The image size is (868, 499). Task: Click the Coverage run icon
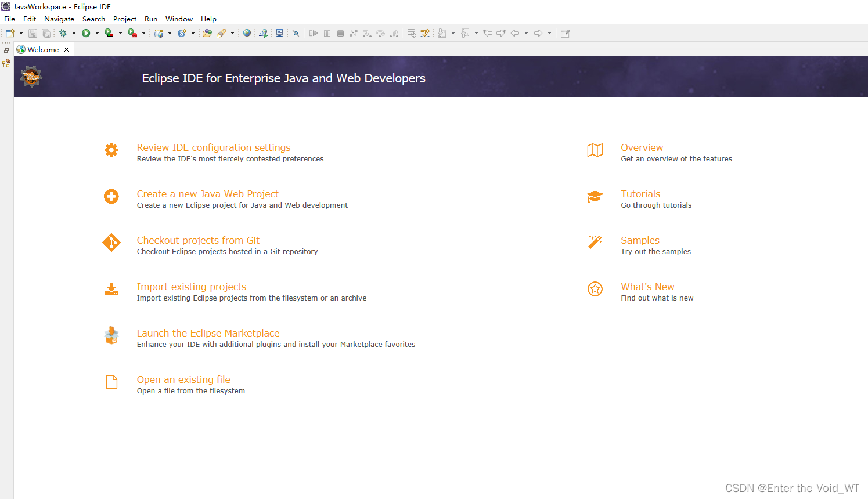pos(109,33)
